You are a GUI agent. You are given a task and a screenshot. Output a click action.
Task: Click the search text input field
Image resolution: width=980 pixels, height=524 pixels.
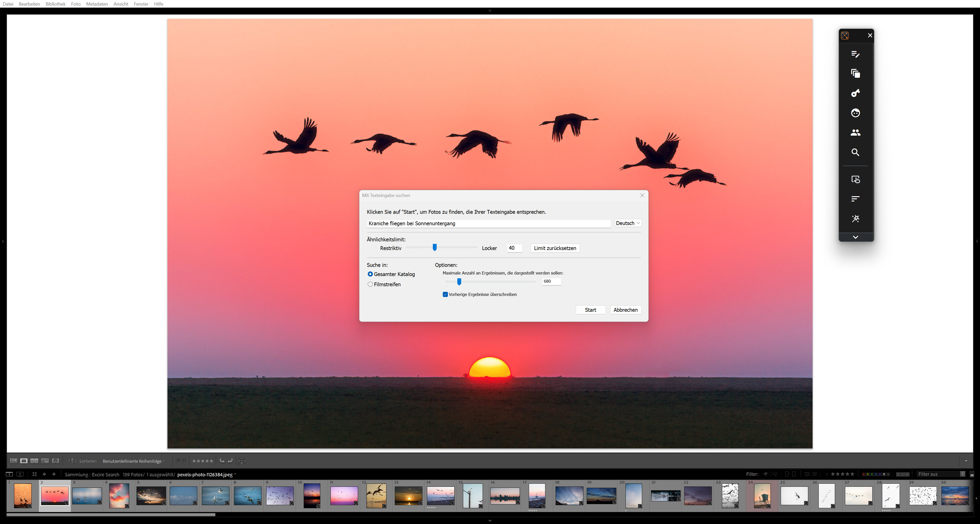[x=488, y=223]
